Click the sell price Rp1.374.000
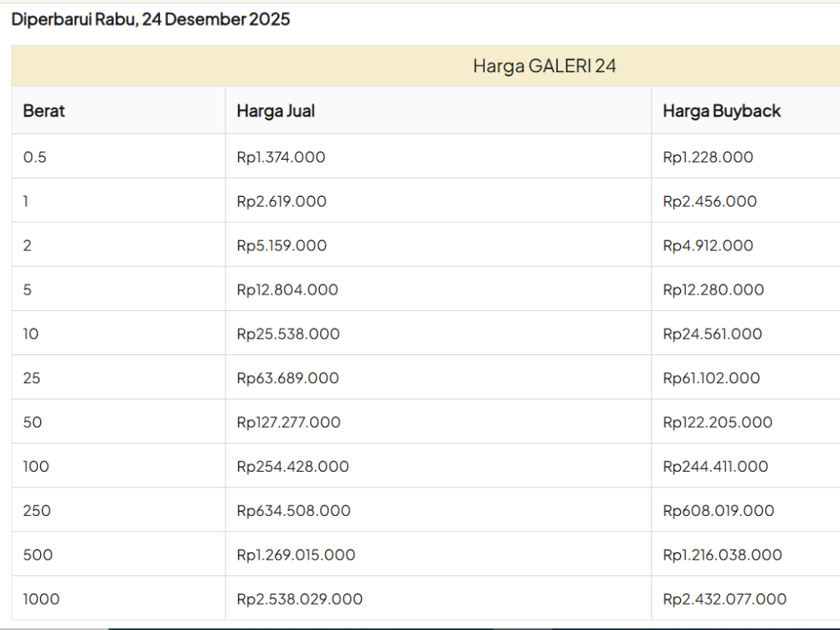Image resolution: width=840 pixels, height=630 pixels. 281,157
